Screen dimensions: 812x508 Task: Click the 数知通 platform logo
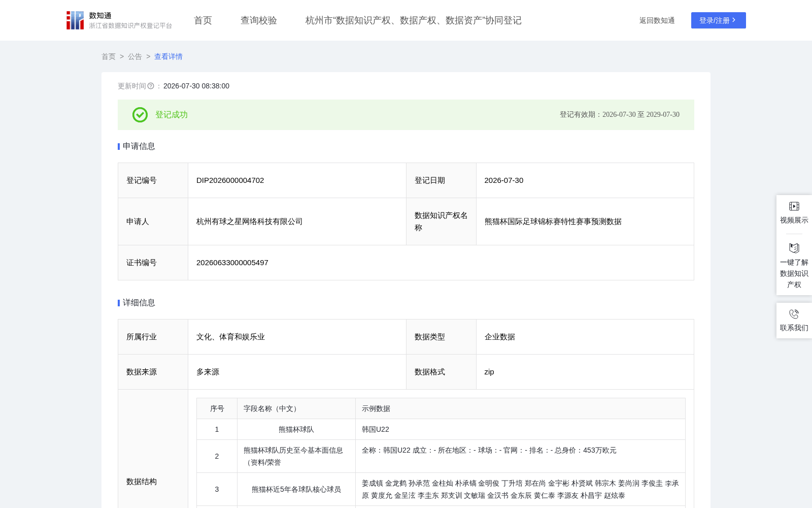coord(119,20)
